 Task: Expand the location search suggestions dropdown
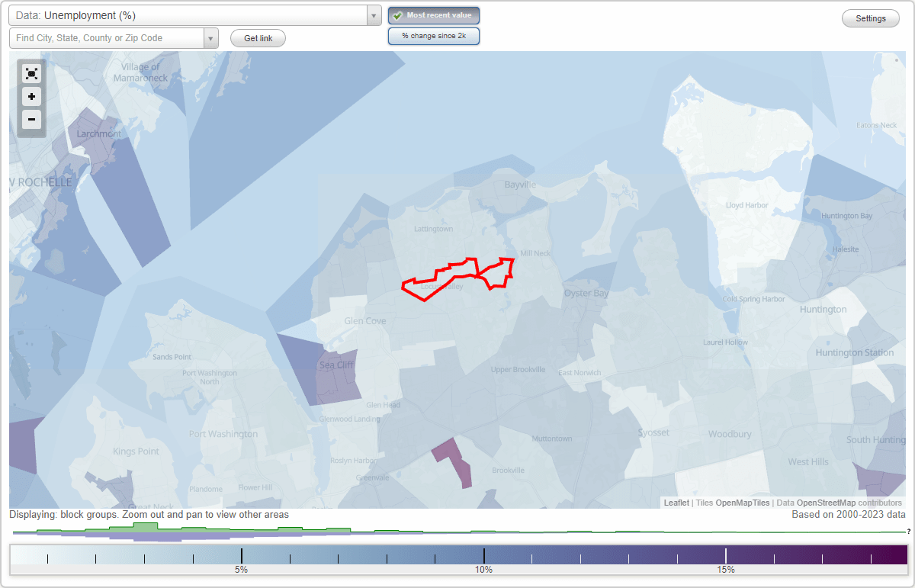click(210, 37)
